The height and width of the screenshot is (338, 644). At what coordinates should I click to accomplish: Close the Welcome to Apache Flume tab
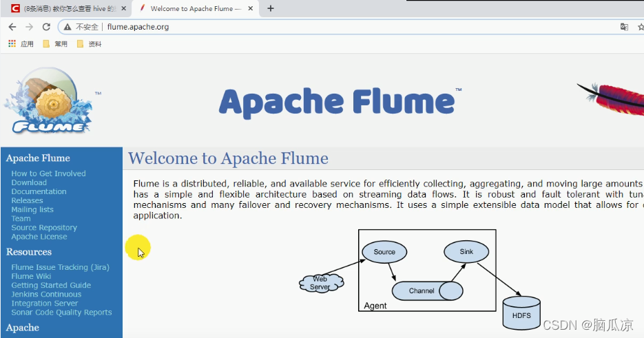tap(251, 8)
